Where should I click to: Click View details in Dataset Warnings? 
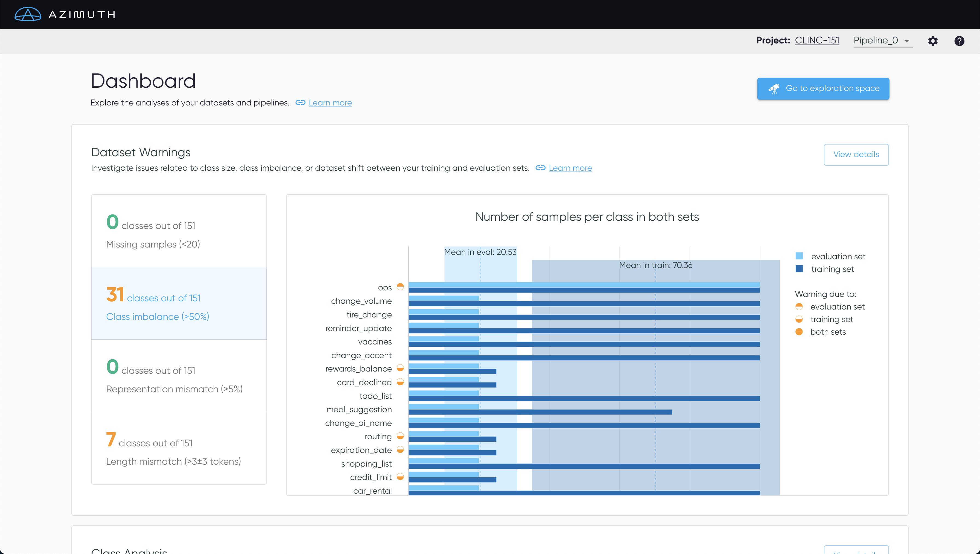coord(856,155)
